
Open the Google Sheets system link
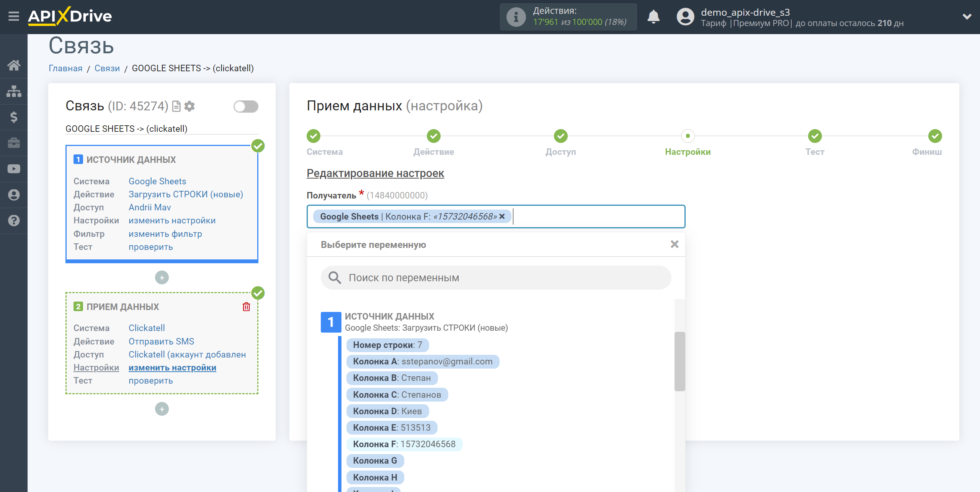click(157, 181)
